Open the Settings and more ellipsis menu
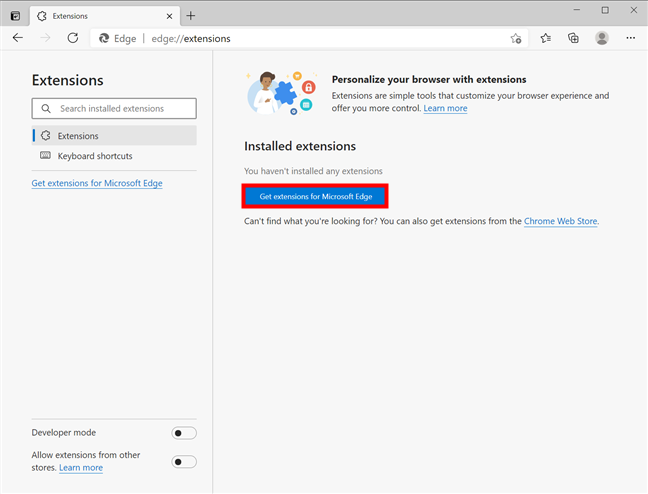The height and width of the screenshot is (494, 648). tap(630, 38)
